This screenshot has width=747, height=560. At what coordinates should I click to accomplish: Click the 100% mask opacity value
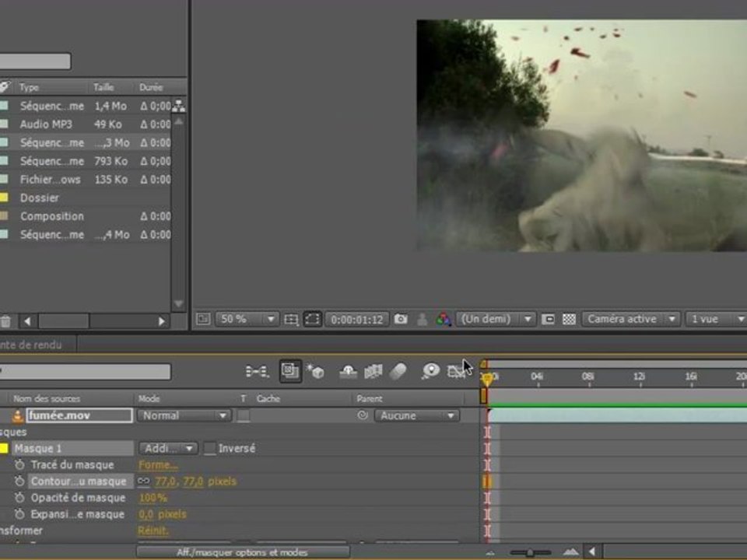tap(153, 498)
